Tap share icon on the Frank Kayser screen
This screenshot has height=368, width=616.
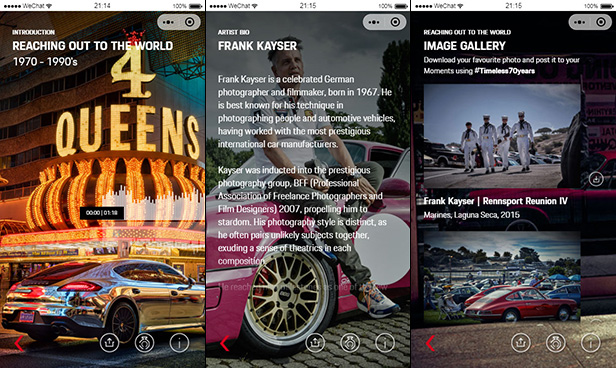pyautogui.click(x=315, y=343)
